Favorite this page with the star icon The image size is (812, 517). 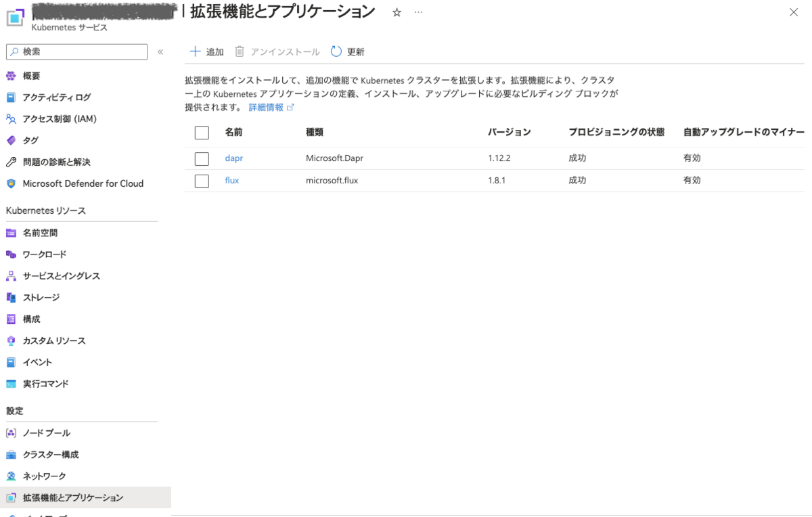pyautogui.click(x=397, y=13)
